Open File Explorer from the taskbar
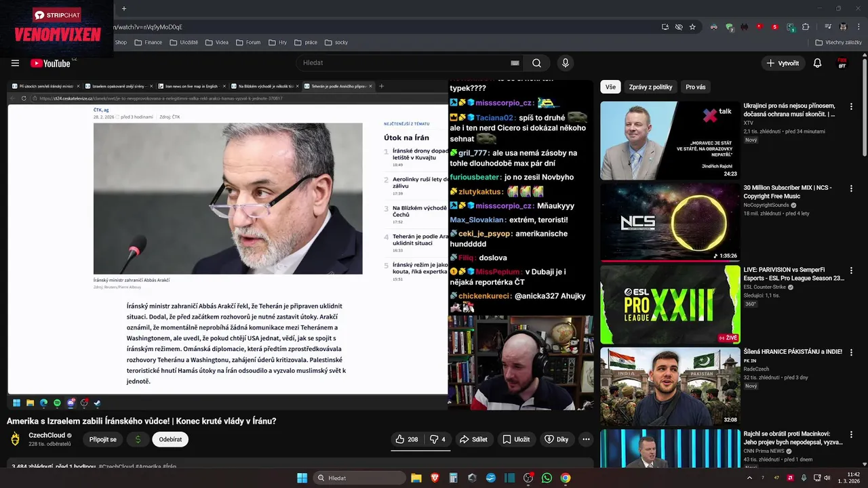The height and width of the screenshot is (488, 868). 416,478
